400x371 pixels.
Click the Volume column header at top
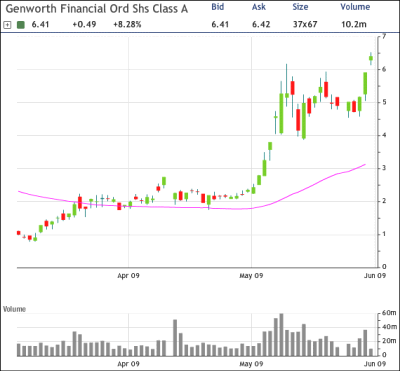point(355,7)
